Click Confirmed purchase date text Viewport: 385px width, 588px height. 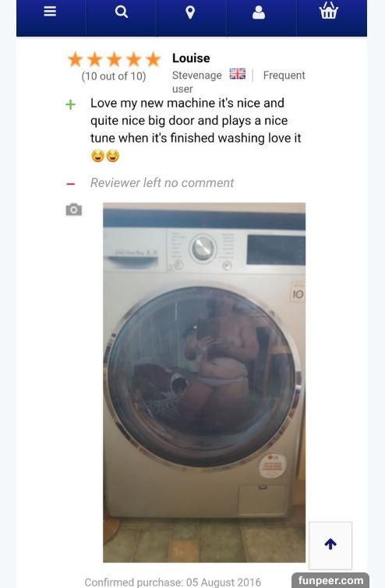[172, 582]
